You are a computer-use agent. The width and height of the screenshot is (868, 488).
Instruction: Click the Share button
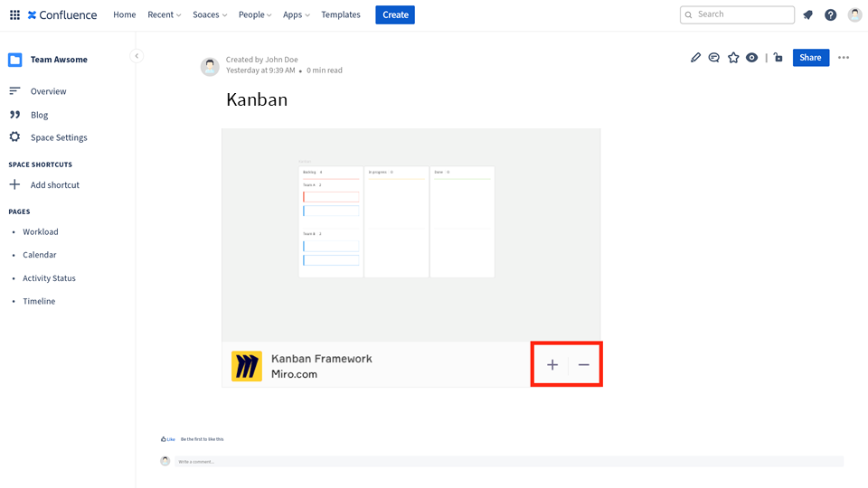810,58
